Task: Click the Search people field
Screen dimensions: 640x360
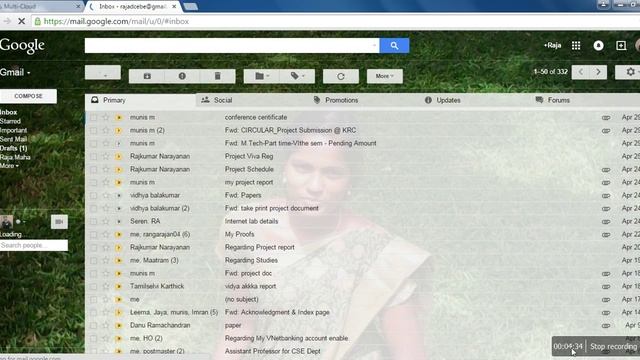Action: pos(34,245)
